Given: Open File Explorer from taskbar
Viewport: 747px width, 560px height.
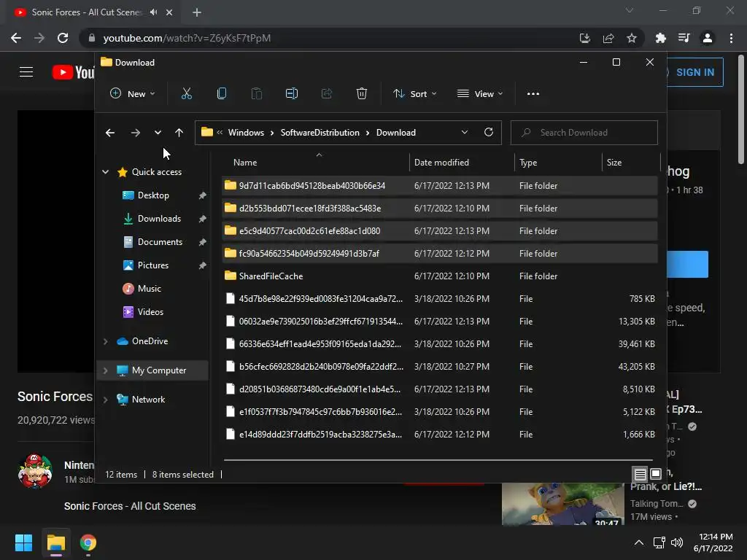Looking at the screenshot, I should pos(55,542).
